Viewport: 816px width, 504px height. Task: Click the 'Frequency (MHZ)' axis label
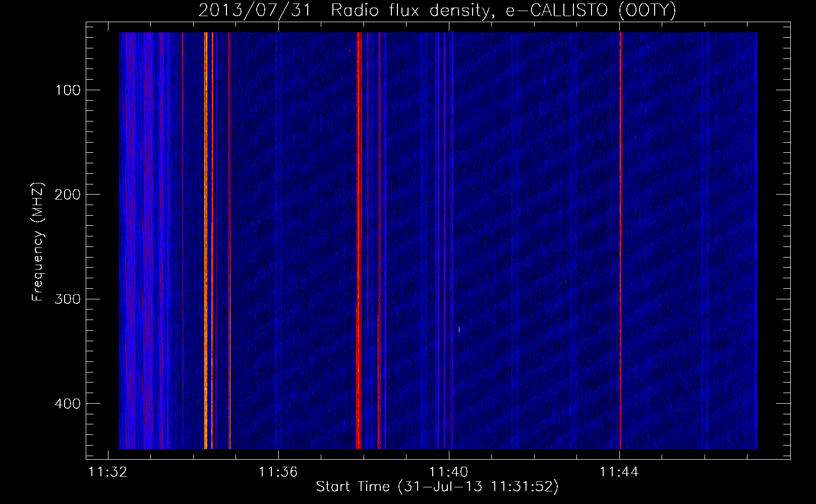pos(38,241)
